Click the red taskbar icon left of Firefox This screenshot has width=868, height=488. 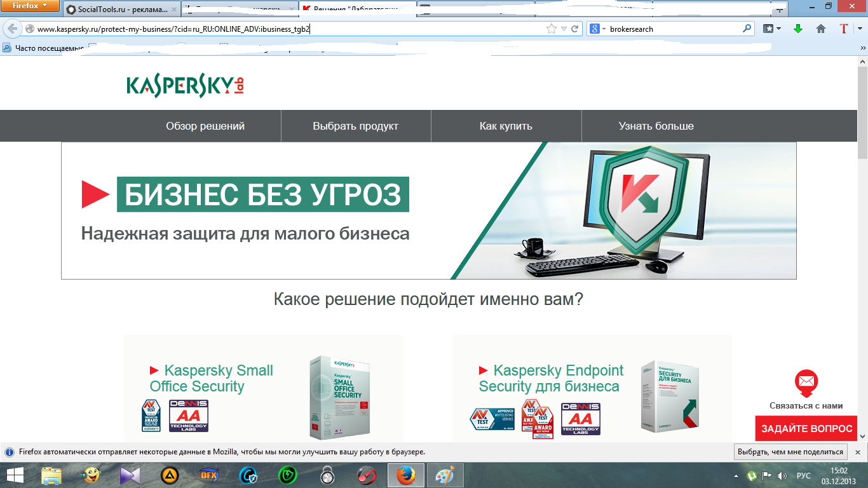[x=366, y=475]
